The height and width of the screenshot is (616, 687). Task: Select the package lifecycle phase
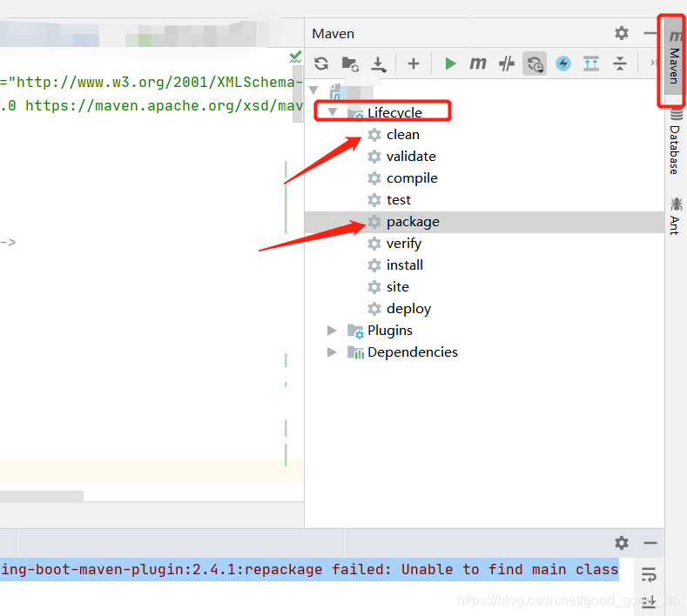coord(413,222)
